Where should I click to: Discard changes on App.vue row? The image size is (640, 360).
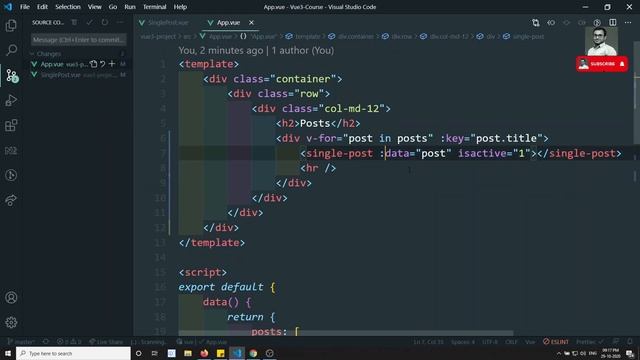tap(103, 64)
